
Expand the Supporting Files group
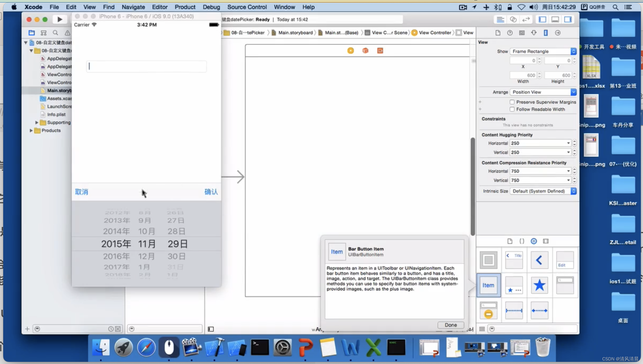[x=37, y=122]
